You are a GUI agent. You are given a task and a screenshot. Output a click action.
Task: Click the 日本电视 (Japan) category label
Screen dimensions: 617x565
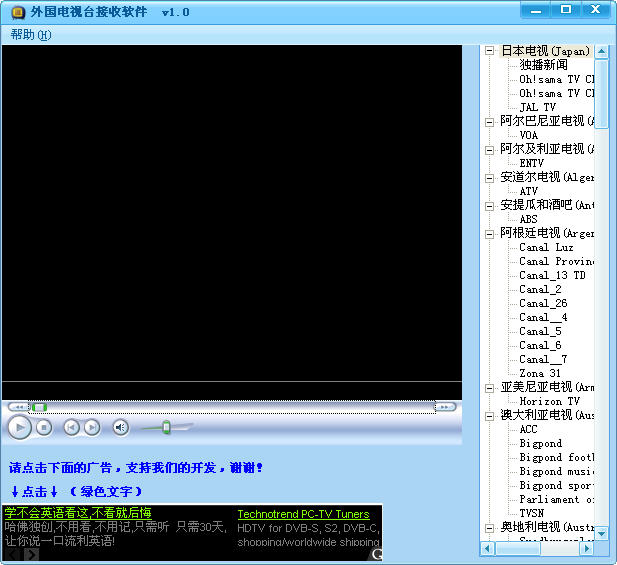click(546, 51)
